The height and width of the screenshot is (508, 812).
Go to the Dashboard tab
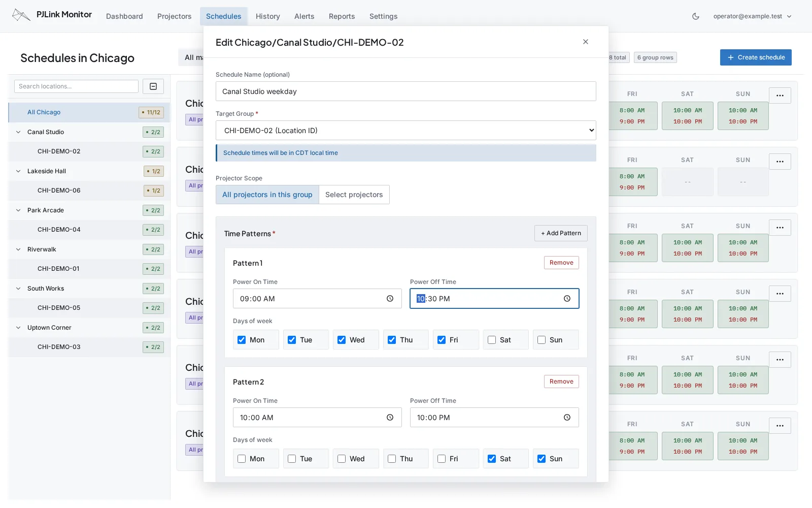tap(124, 16)
